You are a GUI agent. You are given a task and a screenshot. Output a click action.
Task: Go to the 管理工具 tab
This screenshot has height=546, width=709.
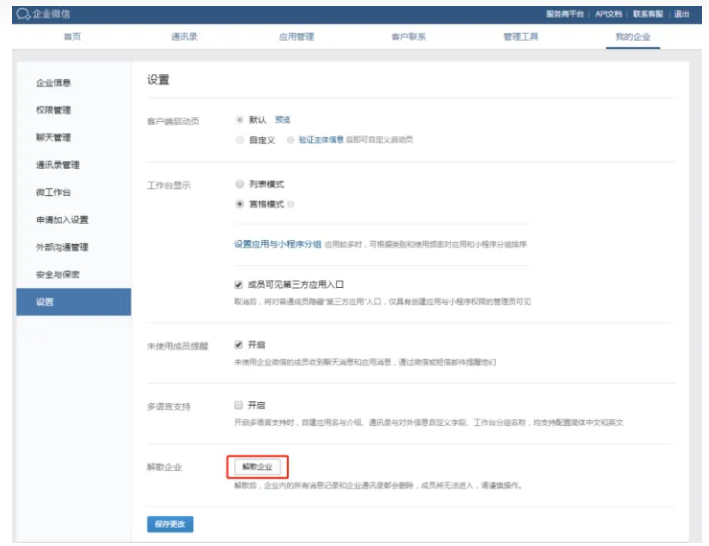coord(520,37)
